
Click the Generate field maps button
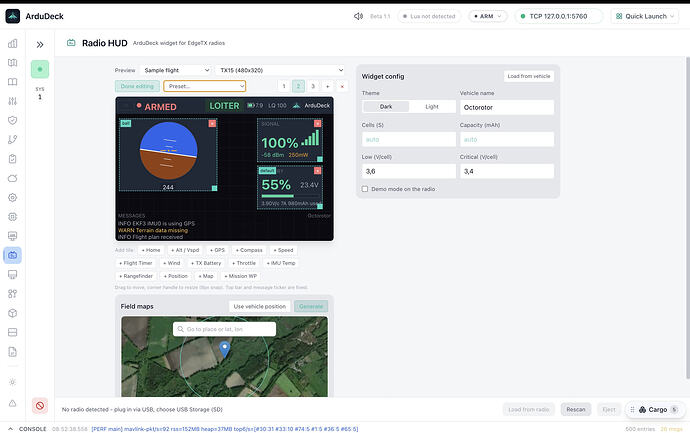311,306
